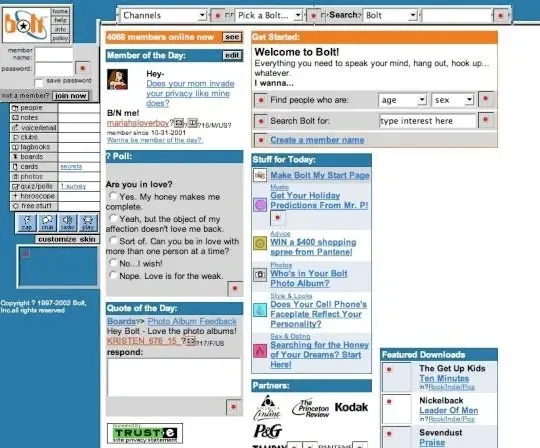The width and height of the screenshot is (540, 448).
Task: Open the chat icon button
Action: pos(48,223)
